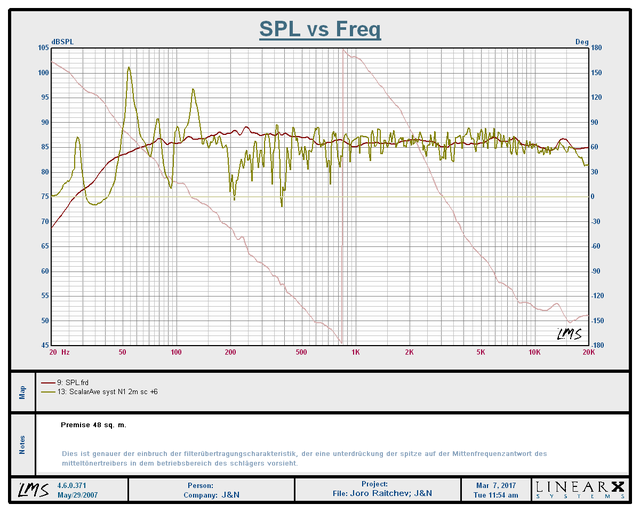
Task: Click the Person: field label
Action: [x=200, y=485]
